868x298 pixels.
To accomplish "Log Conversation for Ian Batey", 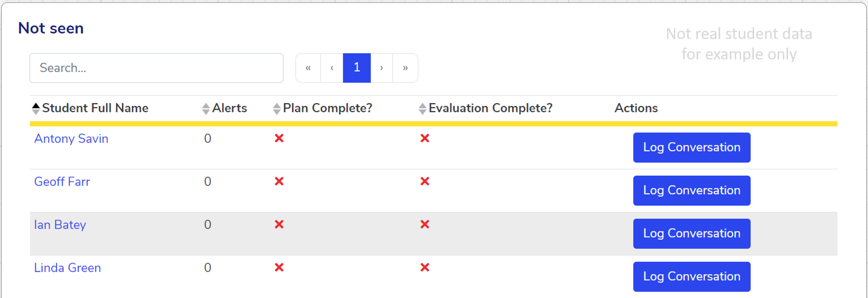I will pos(692,234).
